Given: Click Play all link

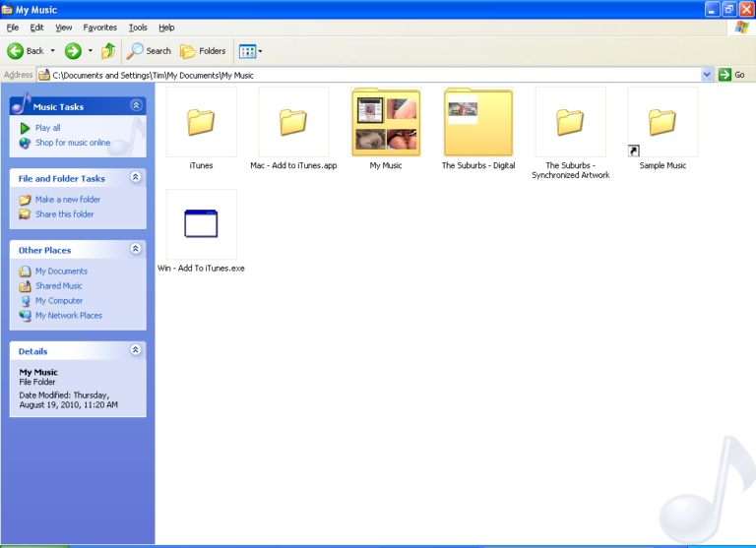Looking at the screenshot, I should tap(47, 128).
